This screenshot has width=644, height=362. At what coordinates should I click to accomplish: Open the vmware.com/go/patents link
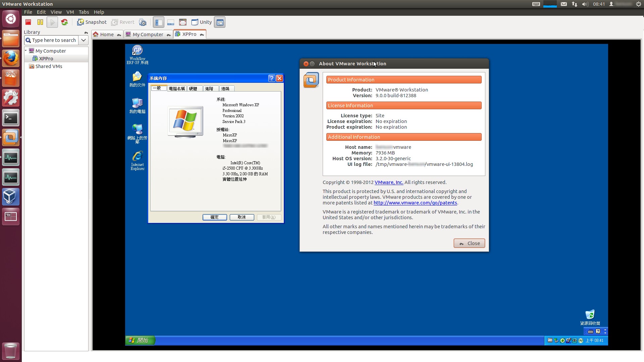415,203
